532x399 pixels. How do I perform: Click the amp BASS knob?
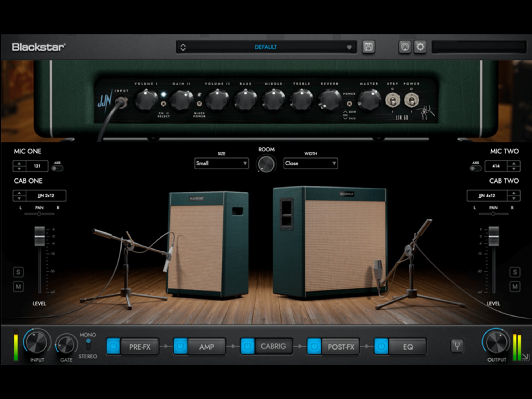point(246,100)
